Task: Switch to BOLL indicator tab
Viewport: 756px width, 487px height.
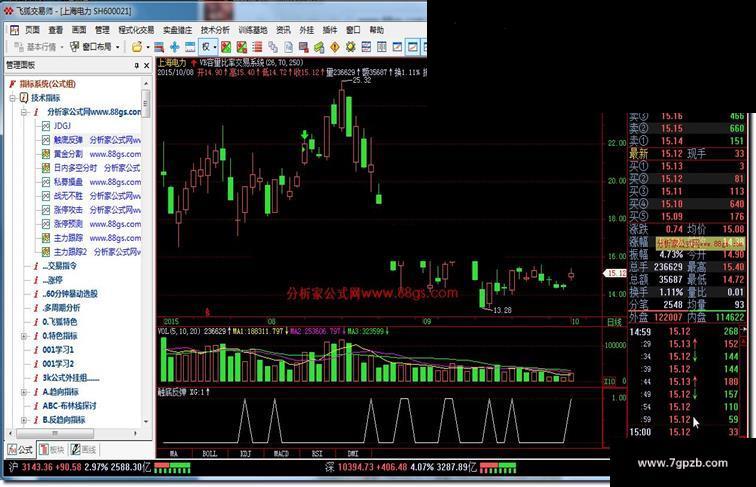Action: pyautogui.click(x=210, y=454)
